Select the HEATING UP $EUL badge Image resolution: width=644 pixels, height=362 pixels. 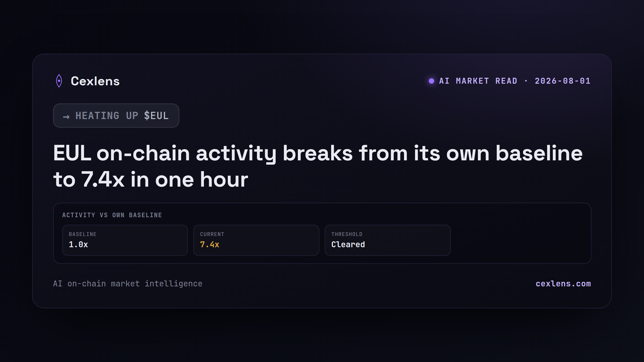click(x=116, y=116)
